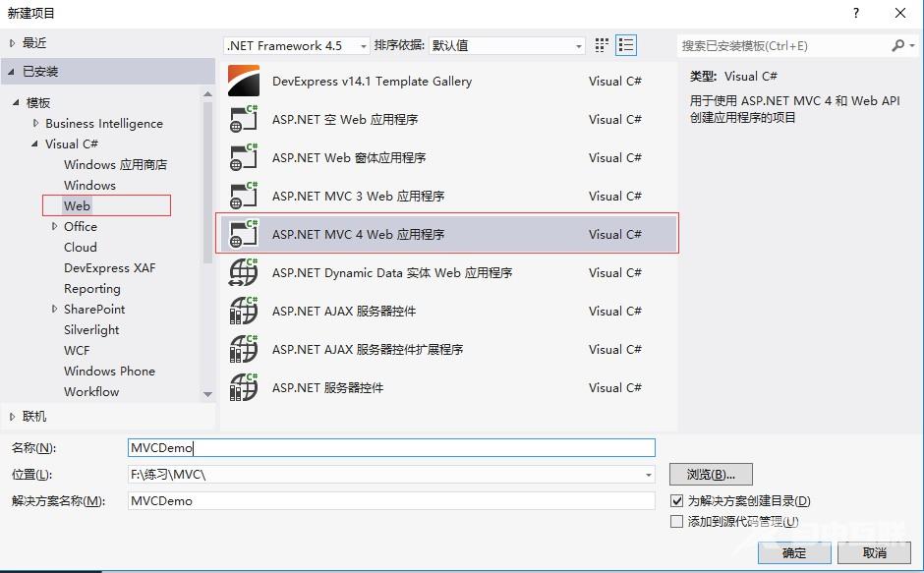Select the Windows Phone category
This screenshot has width=924, height=573.
[110, 371]
